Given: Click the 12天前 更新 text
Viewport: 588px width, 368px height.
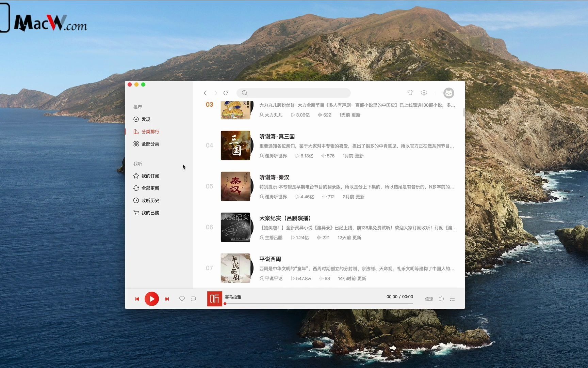Looking at the screenshot, I should pos(349,237).
